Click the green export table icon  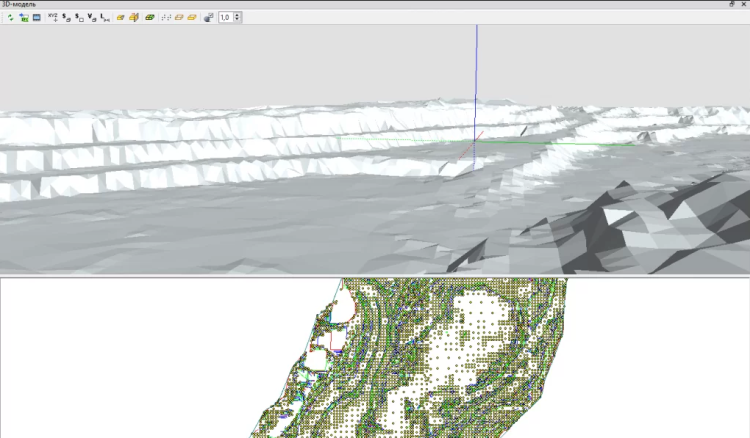22,17
